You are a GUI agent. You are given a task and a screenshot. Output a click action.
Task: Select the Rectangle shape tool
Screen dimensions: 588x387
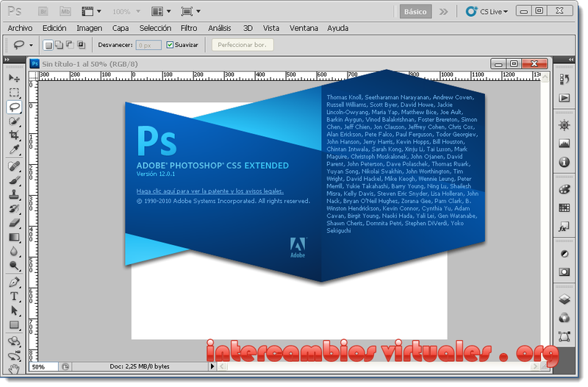(14, 324)
